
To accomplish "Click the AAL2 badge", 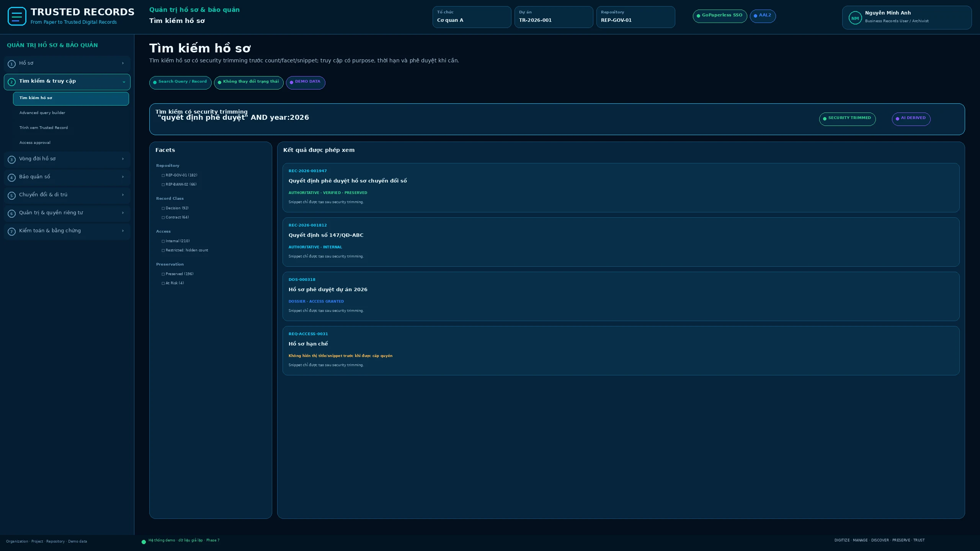I will [763, 16].
